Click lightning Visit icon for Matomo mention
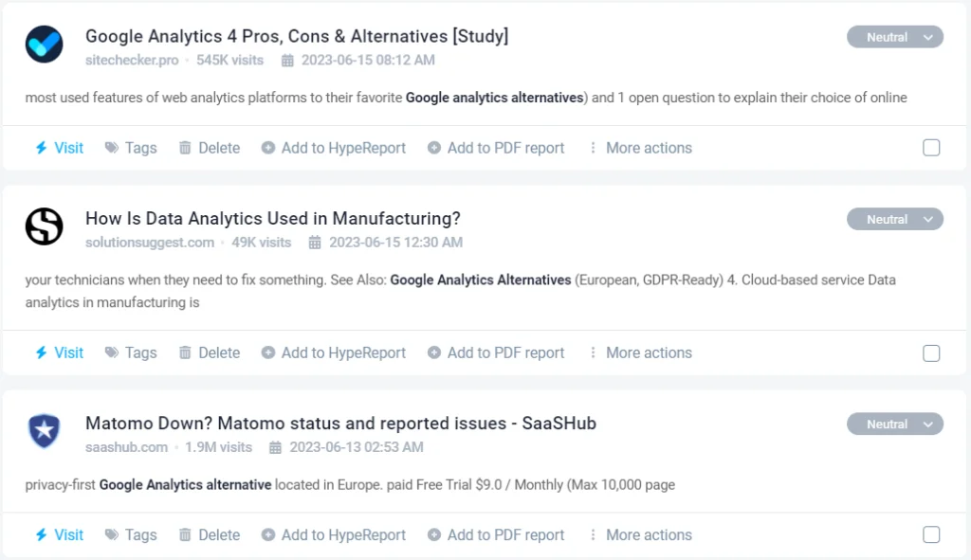 41,535
